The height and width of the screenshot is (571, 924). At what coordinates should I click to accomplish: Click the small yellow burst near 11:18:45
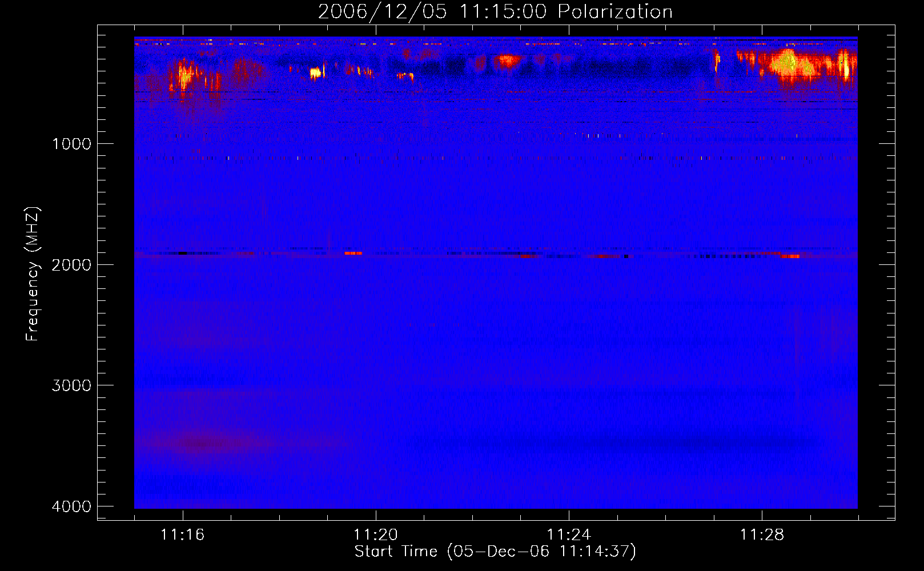[316, 73]
